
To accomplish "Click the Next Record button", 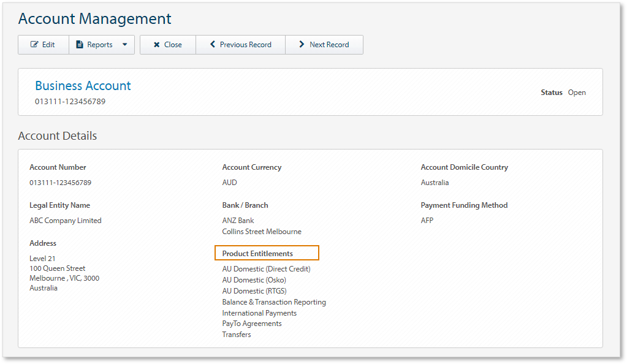I will point(324,44).
